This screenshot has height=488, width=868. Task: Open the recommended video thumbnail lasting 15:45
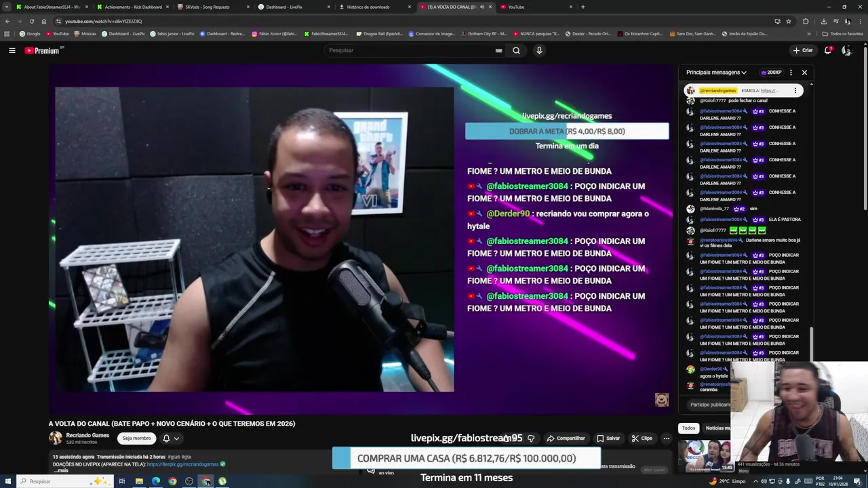pos(705,455)
